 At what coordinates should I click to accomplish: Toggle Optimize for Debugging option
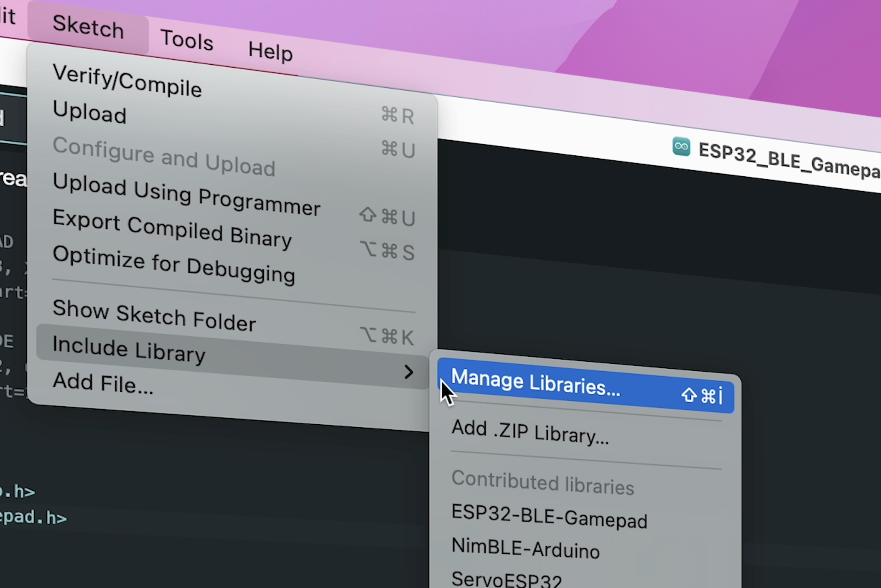coord(173,265)
